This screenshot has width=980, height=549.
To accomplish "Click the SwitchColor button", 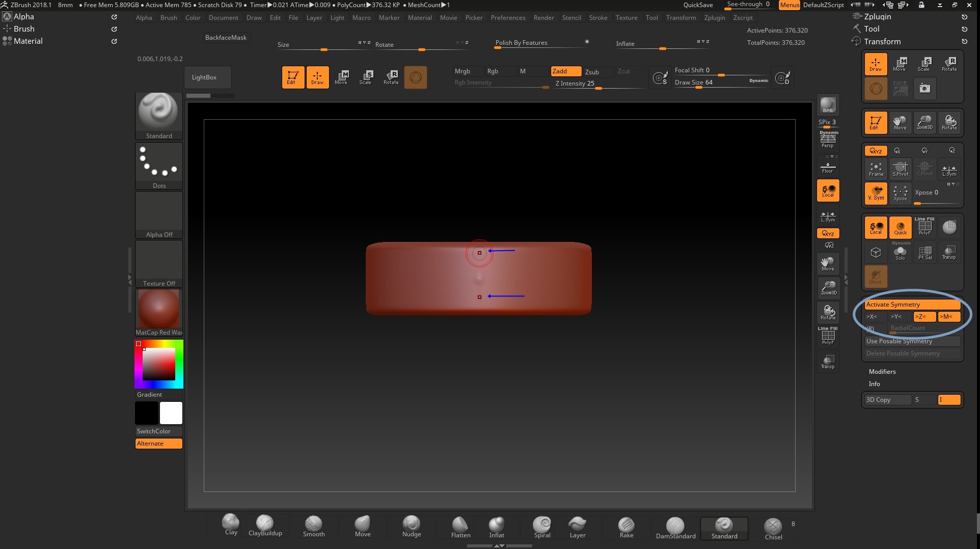I will [158, 431].
